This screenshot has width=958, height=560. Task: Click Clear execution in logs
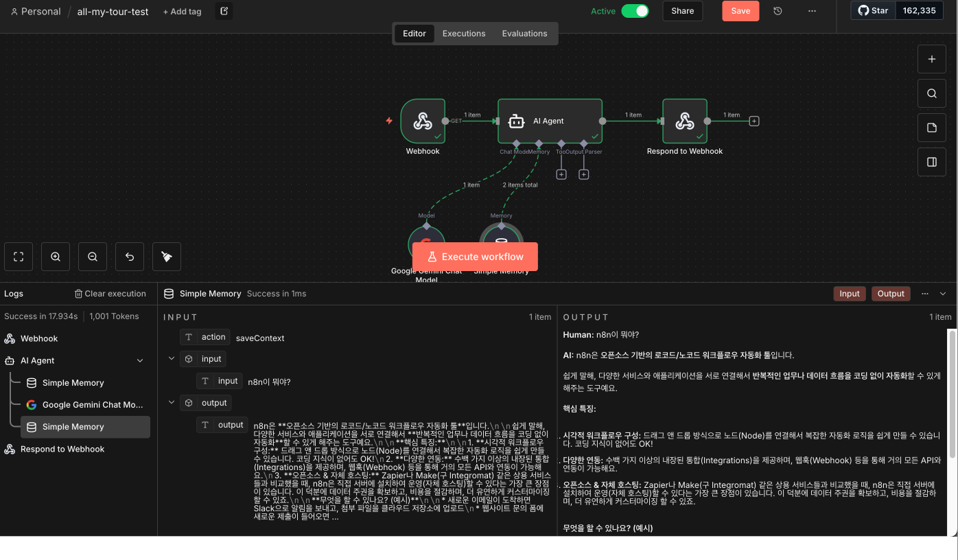[110, 294]
